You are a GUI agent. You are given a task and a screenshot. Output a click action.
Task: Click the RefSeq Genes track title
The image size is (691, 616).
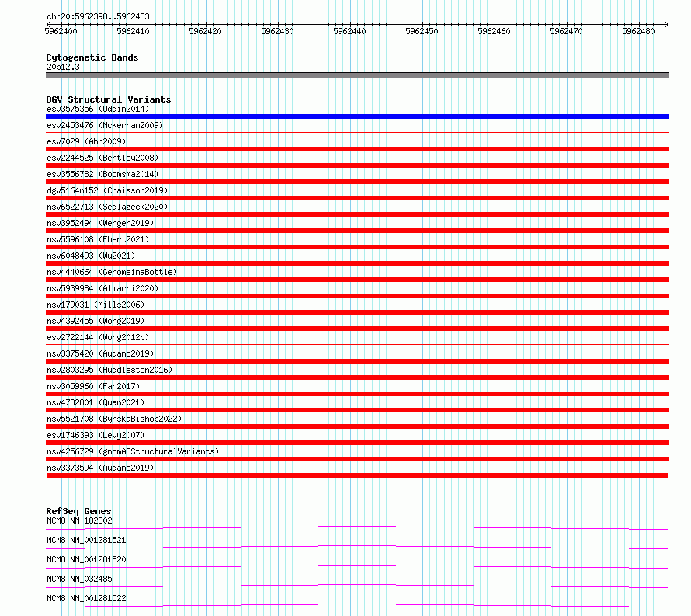[78, 511]
